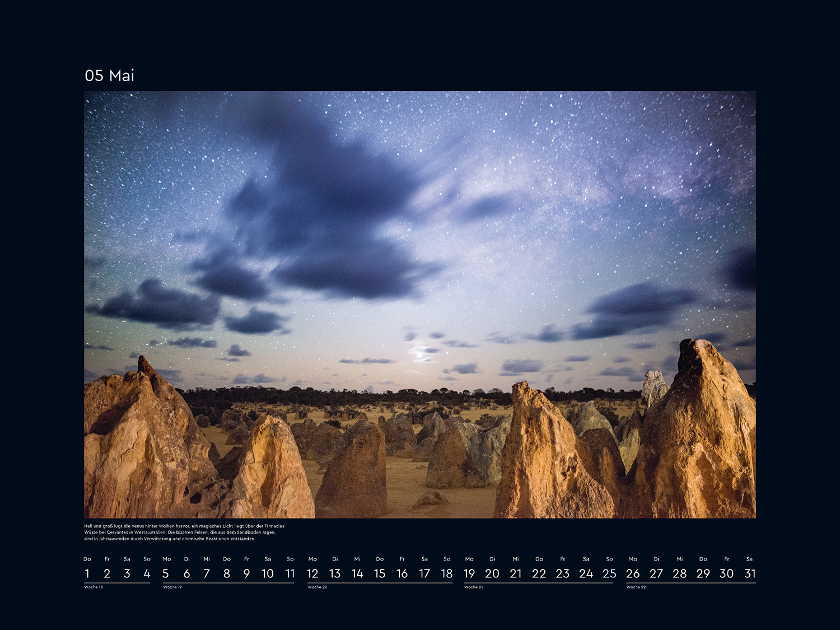This screenshot has height=630, width=840.
Task: Click the German photo caption text
Action: pyautogui.click(x=184, y=533)
